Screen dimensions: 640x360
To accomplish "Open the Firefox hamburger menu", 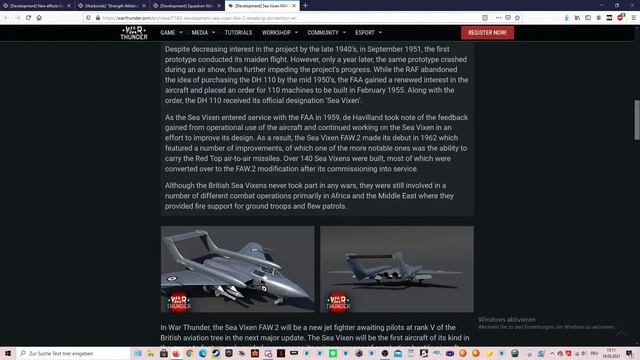I will click(x=633, y=18).
